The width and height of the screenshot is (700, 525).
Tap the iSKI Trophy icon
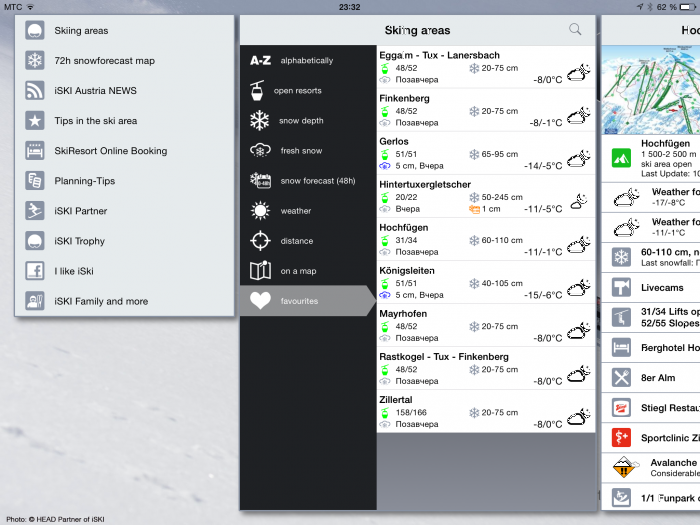(x=35, y=241)
